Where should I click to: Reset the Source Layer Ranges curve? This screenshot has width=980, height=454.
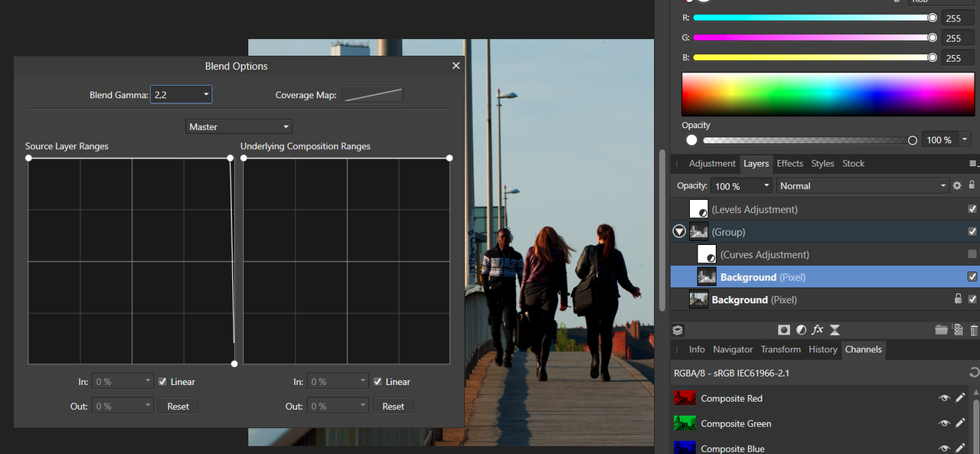[178, 407]
